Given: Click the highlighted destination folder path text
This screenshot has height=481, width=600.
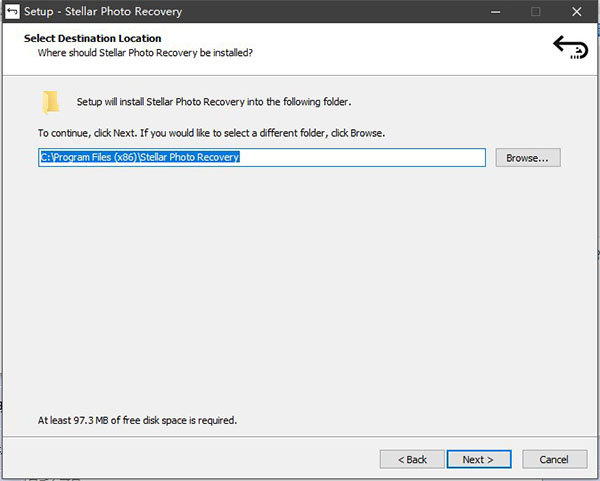Looking at the screenshot, I should [x=140, y=158].
